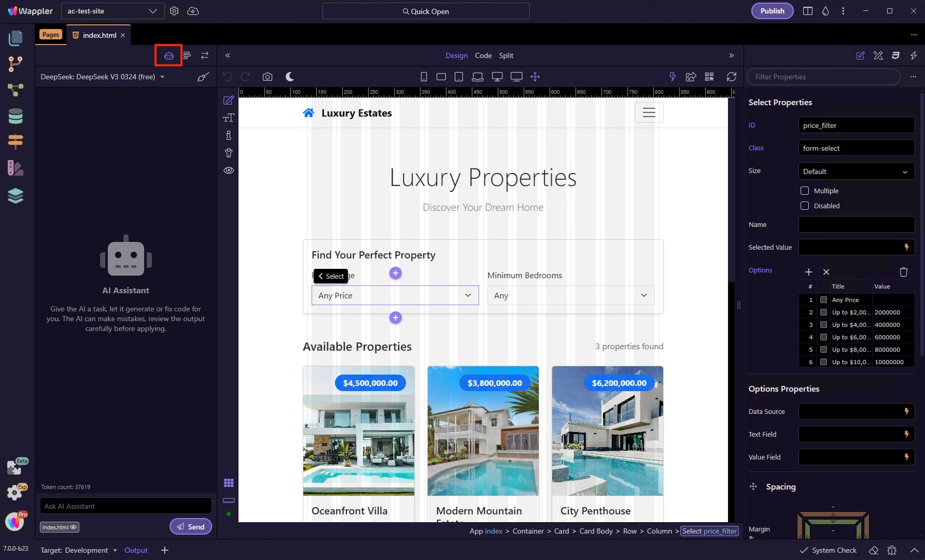925x560 pixels.
Task: Toggle dark mode moon icon
Action: click(290, 77)
